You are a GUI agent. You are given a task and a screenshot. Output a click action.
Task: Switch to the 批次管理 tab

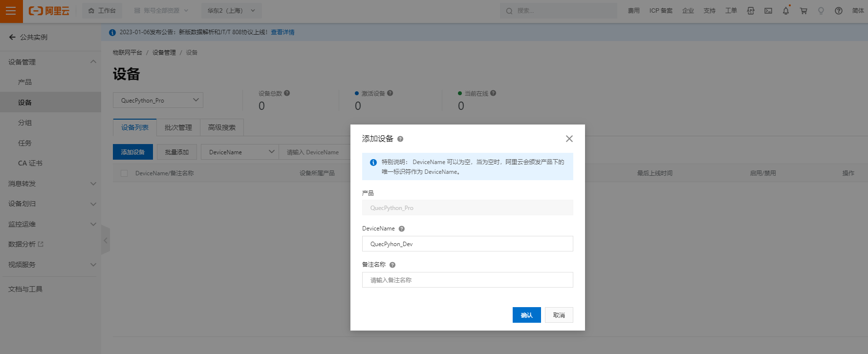coord(178,127)
